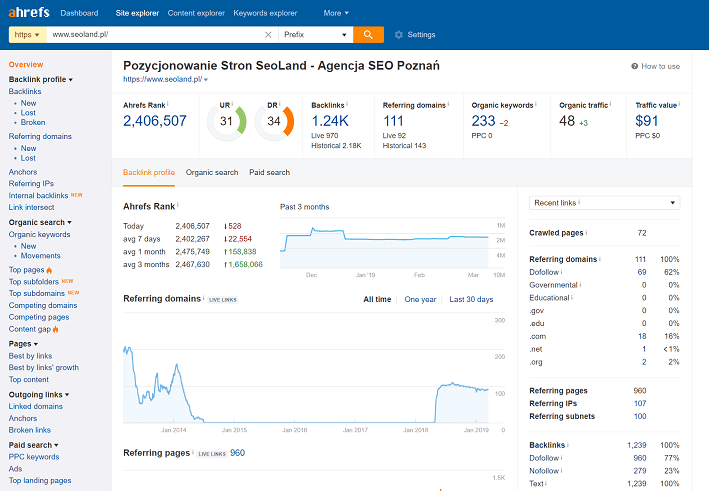This screenshot has height=491, width=709.
Task: Switch to the Paid search tab
Action: tap(269, 172)
